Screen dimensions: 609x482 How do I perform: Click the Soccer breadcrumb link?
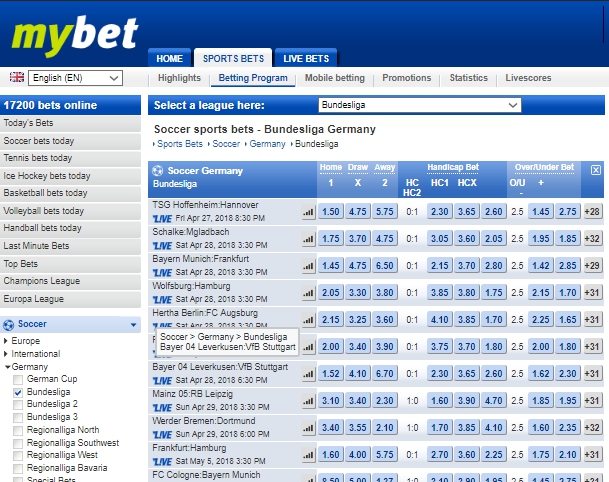coord(226,144)
